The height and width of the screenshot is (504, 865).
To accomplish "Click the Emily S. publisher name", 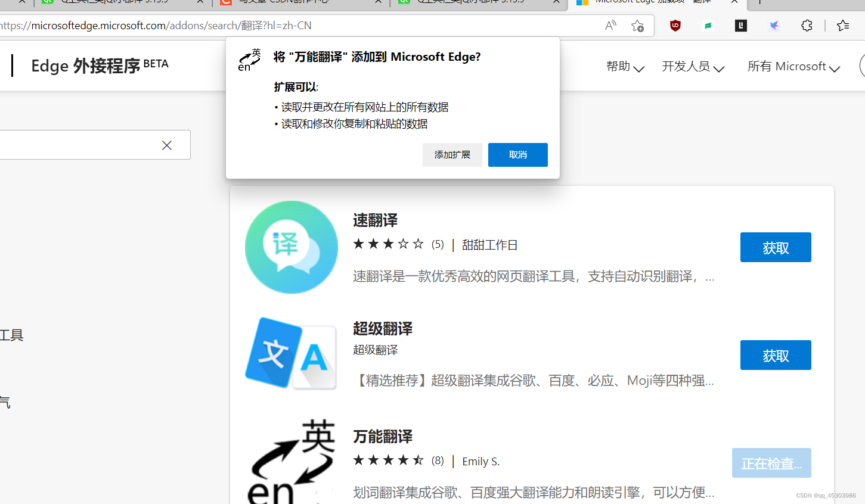I will 481,461.
